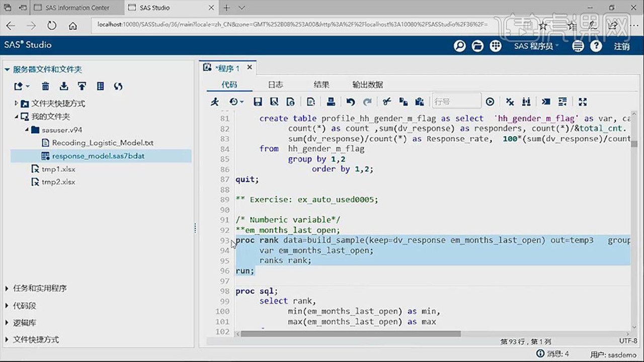Expand the 代码段 section
This screenshot has height=362, width=644.
click(x=7, y=306)
